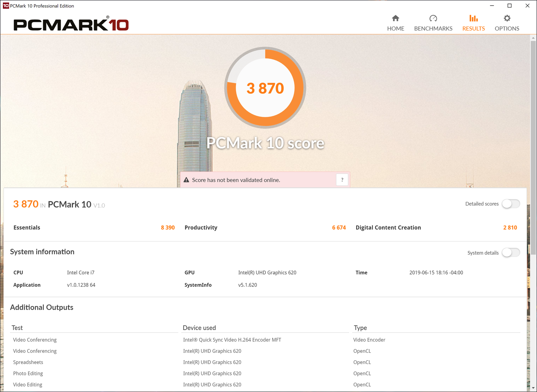The image size is (537, 392).
Task: Select the Essentials label
Action: pyautogui.click(x=27, y=228)
